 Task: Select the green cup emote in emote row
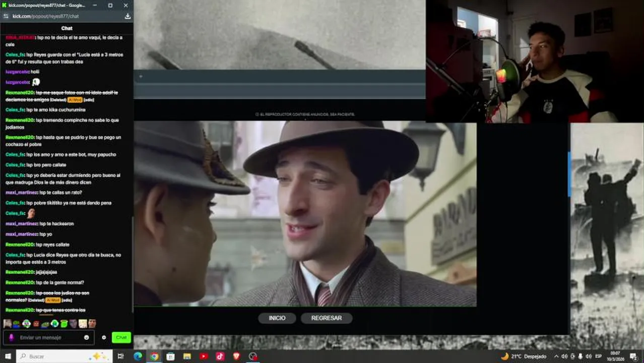tap(63, 324)
